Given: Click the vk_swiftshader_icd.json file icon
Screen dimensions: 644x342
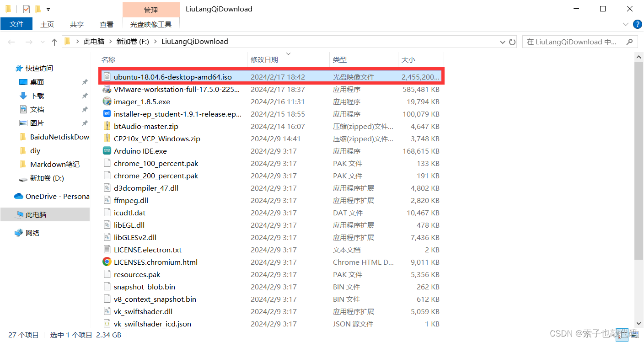Looking at the screenshot, I should pyautogui.click(x=107, y=324).
